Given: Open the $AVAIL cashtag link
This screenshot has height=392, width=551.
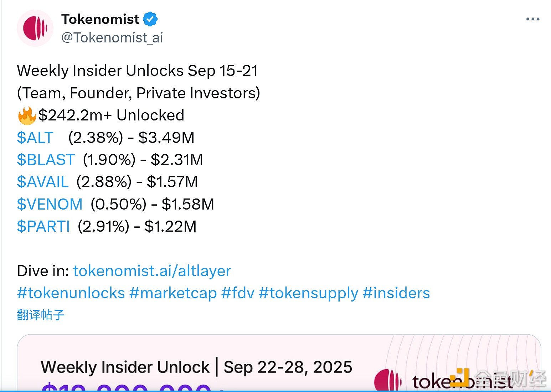Looking at the screenshot, I should (42, 182).
